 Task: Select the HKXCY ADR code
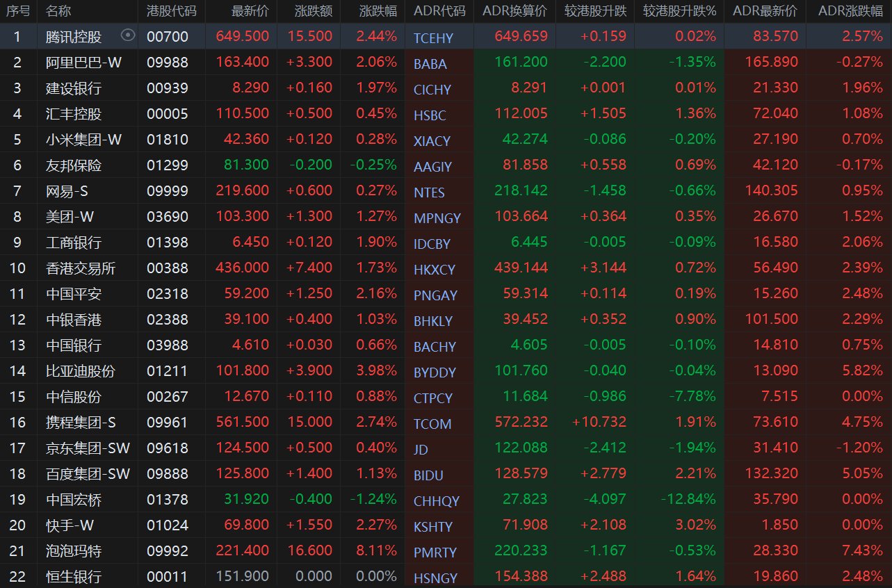tap(435, 270)
